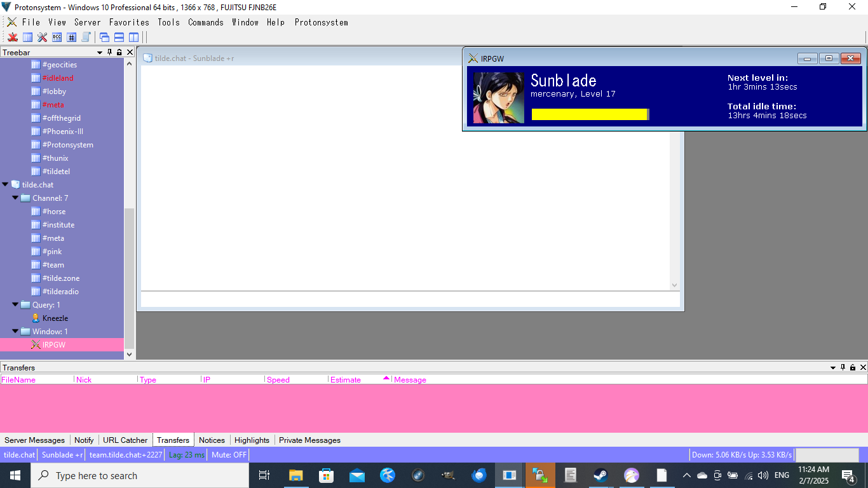
Task: Click the Sunblade avatar in IRPGW
Action: 499,97
